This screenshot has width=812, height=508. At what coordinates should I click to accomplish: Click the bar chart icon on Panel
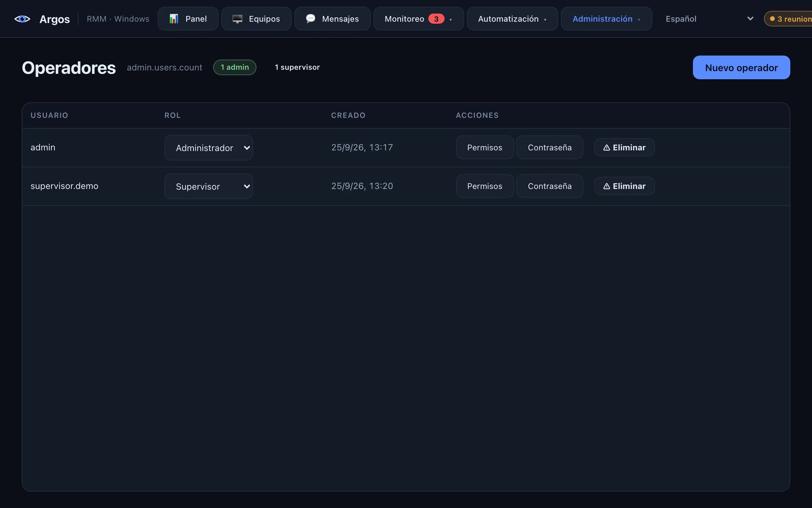174,19
